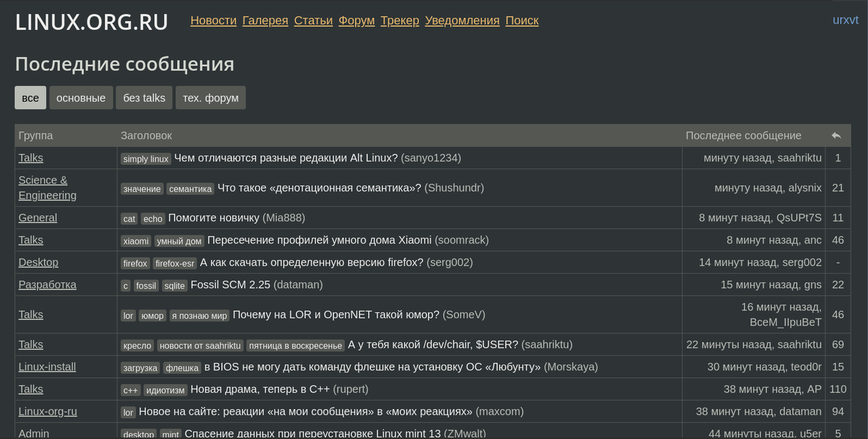The width and height of the screenshot is (868, 439).
Task: Click the "cat" tag
Action: coord(129,218)
